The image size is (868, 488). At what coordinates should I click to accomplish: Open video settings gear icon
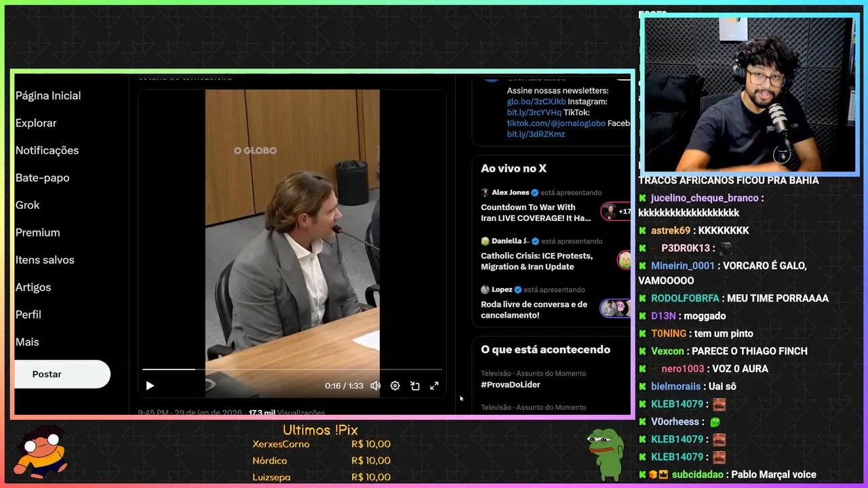click(395, 386)
